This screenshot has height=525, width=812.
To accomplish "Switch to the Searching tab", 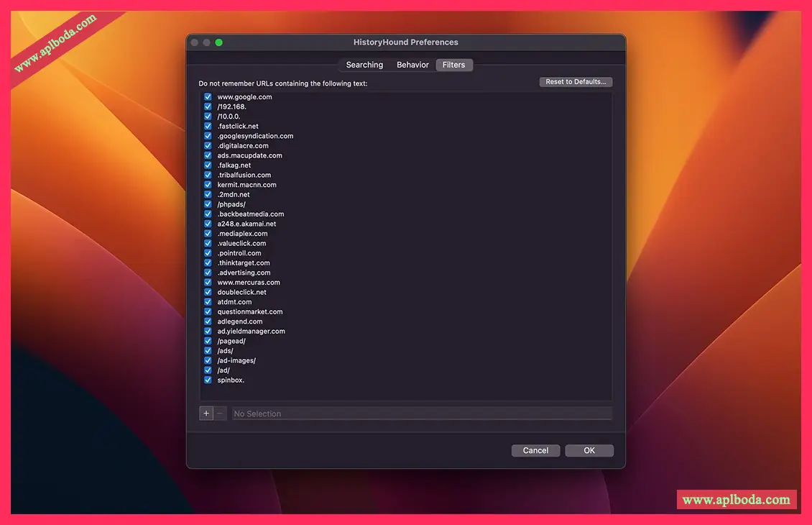I will pyautogui.click(x=364, y=65).
